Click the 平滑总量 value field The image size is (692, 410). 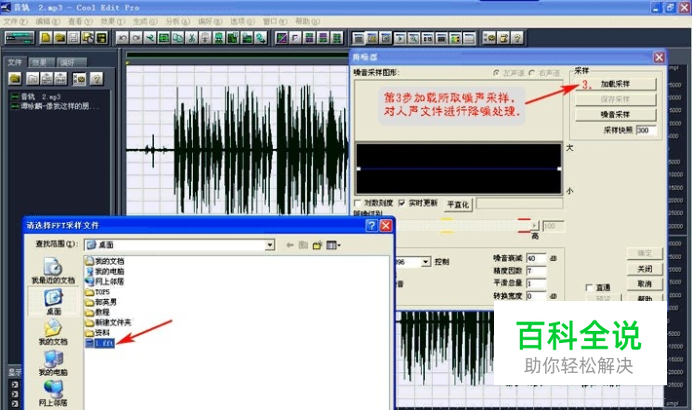536,283
